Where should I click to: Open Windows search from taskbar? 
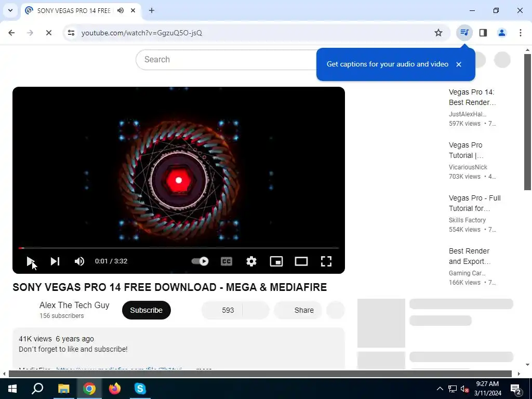pyautogui.click(x=37, y=389)
